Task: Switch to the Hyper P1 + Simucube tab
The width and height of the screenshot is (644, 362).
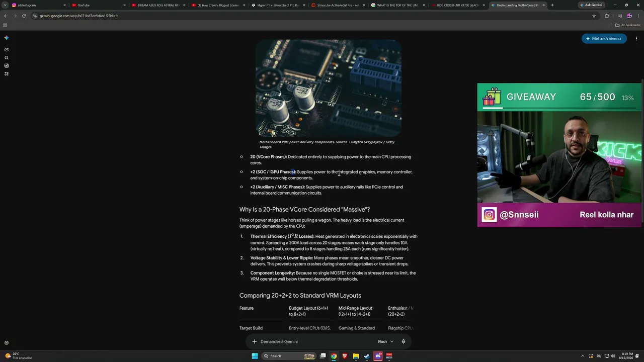Action: pos(278,5)
